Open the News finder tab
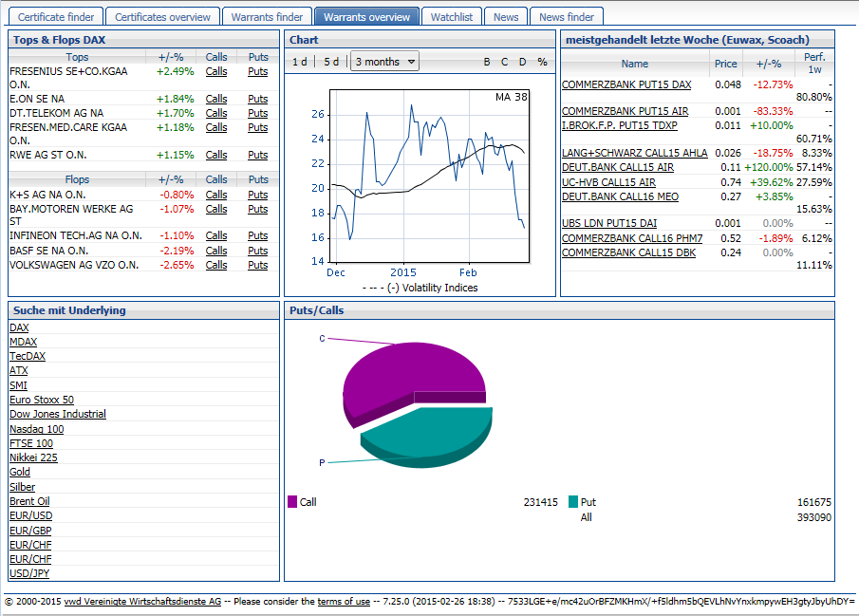Viewport: 859px width, 616px height. click(x=567, y=17)
